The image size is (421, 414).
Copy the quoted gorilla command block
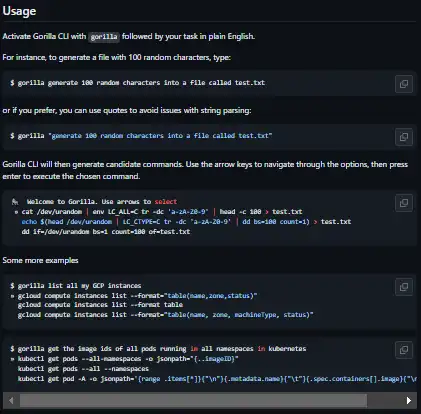[404, 137]
